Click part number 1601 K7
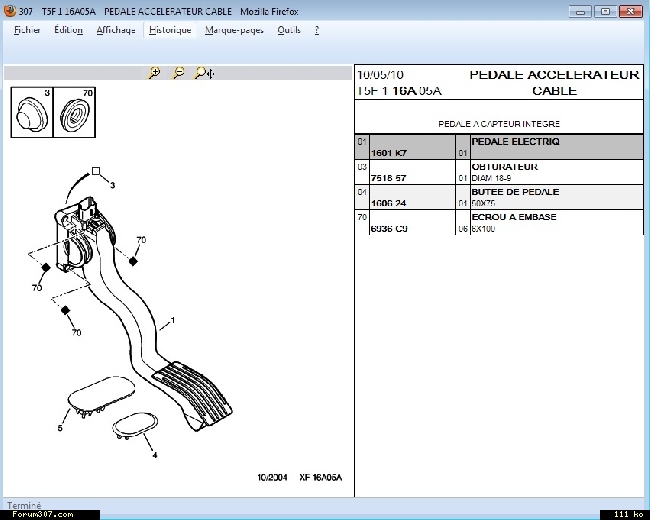The image size is (650, 520). pos(389,153)
